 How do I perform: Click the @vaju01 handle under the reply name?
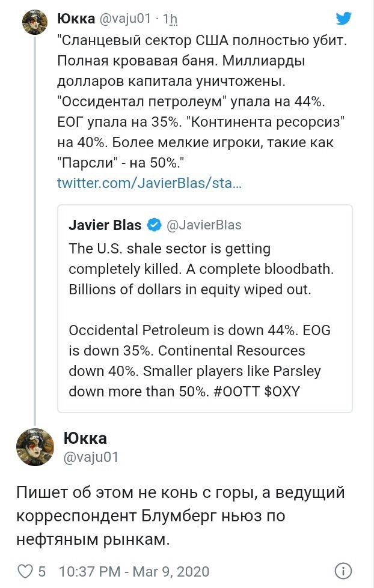91,457
